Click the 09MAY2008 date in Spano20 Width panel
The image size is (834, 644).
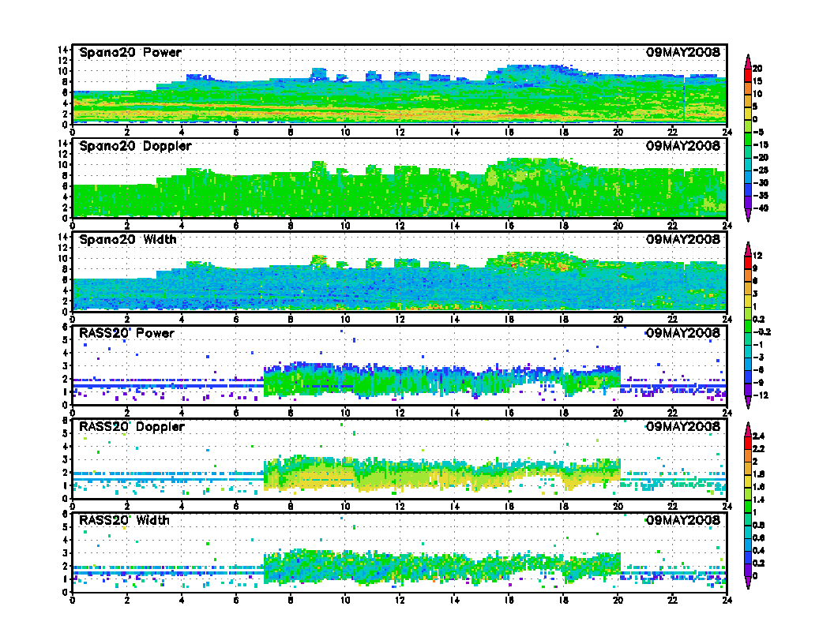click(683, 239)
